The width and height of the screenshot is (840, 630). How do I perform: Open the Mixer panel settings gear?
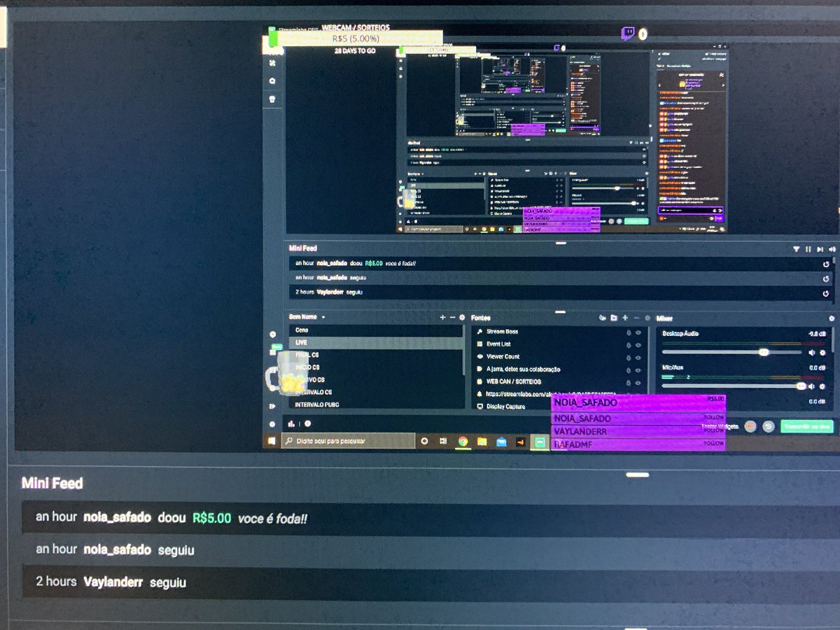[x=832, y=318]
